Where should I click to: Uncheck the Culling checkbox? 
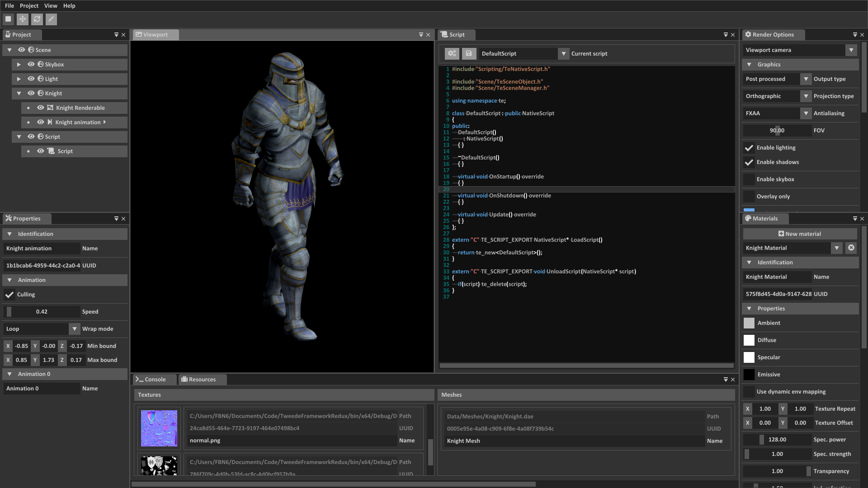coord(9,295)
